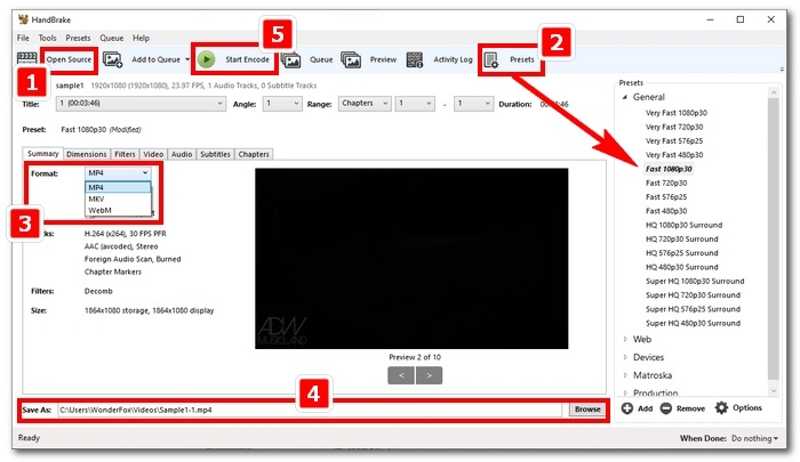Click the Browse button

(587, 409)
